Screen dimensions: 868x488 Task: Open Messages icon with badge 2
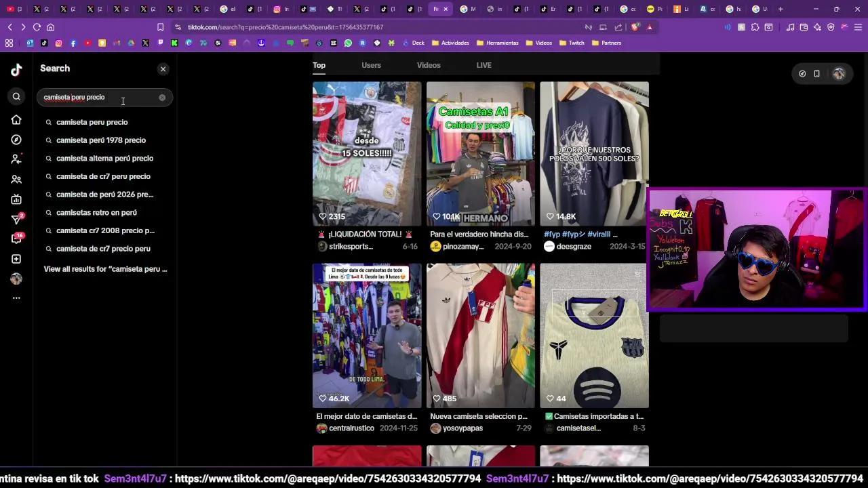(16, 219)
